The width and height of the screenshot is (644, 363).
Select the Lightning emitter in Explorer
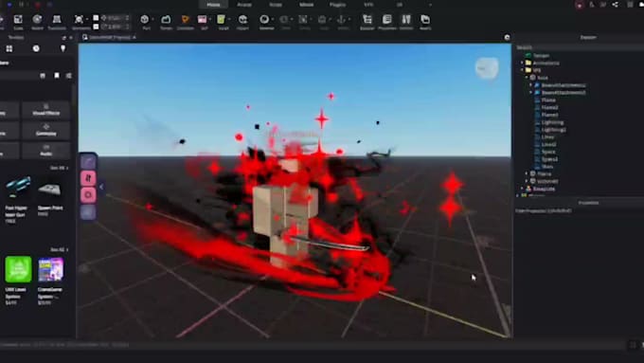pos(552,122)
